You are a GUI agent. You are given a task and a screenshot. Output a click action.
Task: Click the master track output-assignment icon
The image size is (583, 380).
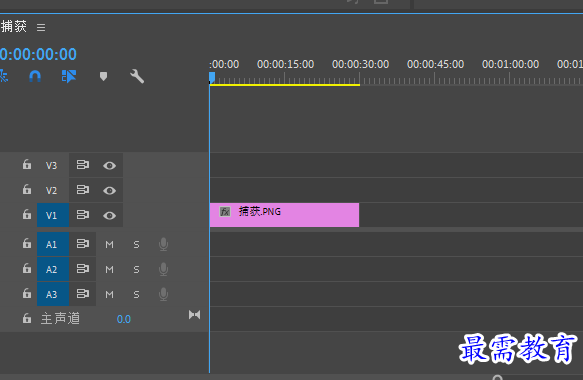[194, 315]
